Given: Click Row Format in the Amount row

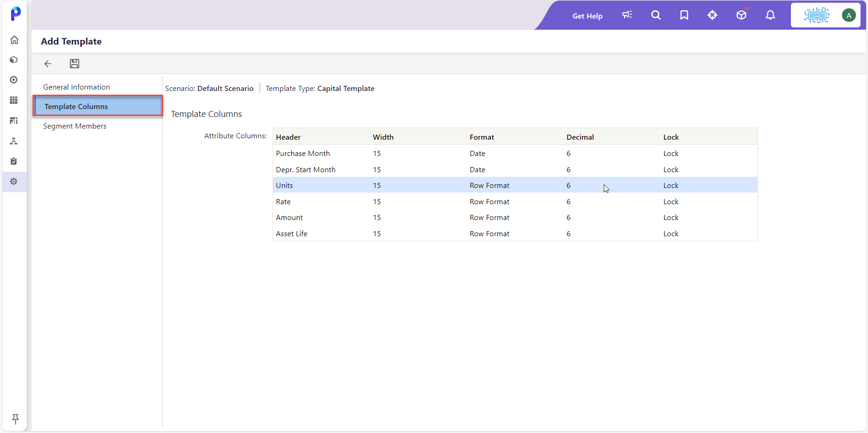Looking at the screenshot, I should [489, 217].
